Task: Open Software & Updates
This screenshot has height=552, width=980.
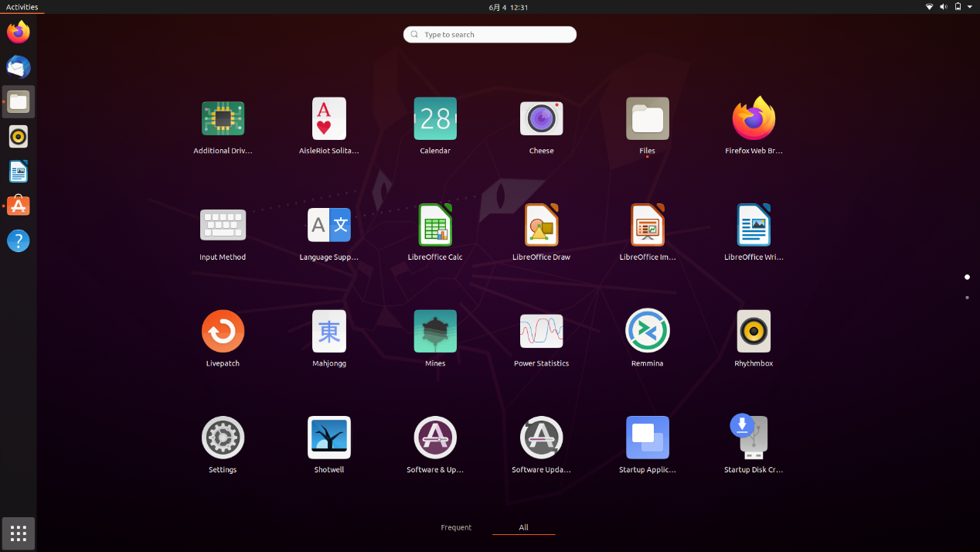Action: 435,438
